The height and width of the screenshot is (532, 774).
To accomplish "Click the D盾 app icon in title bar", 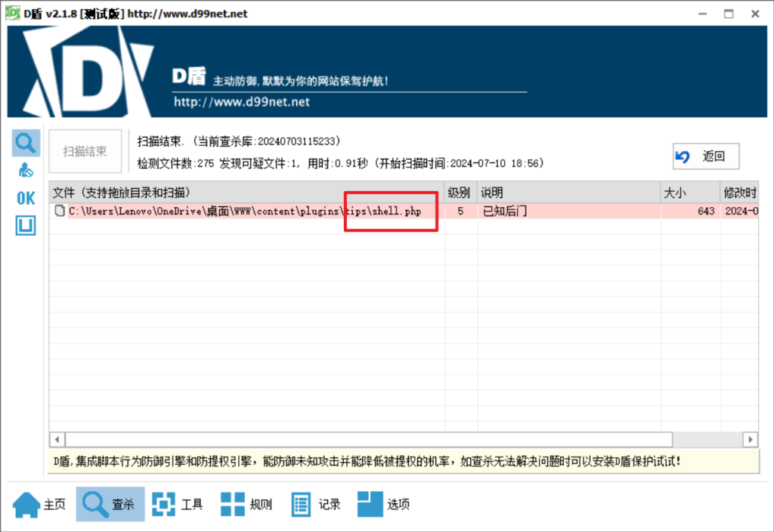I will pyautogui.click(x=13, y=14).
